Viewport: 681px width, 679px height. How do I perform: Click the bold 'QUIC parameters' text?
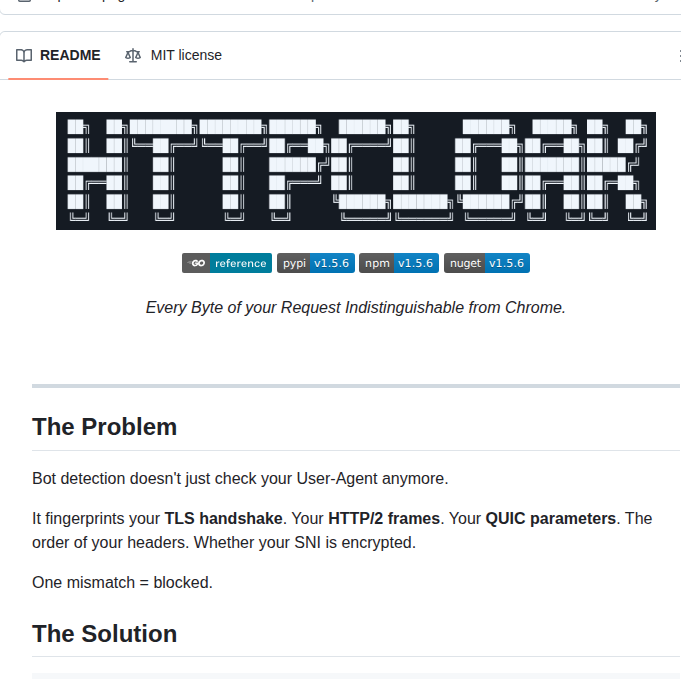coord(551,519)
